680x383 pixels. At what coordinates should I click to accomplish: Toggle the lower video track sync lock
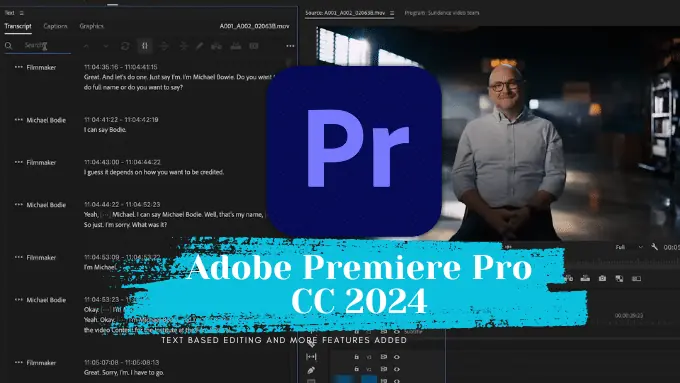[x=384, y=369]
